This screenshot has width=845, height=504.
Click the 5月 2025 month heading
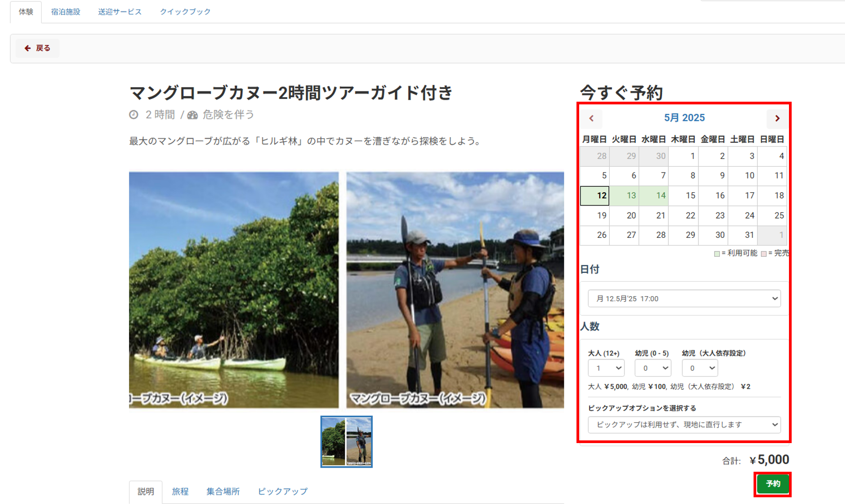[x=684, y=118]
